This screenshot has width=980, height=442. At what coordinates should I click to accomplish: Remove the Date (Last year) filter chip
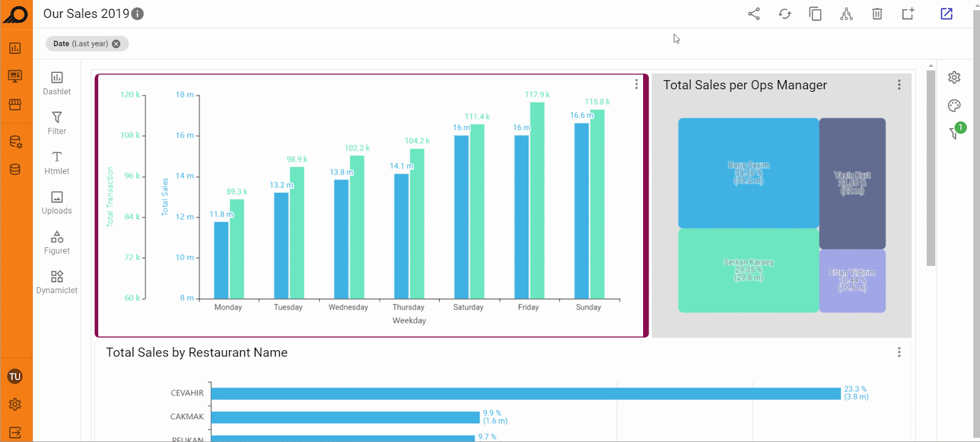tap(116, 43)
